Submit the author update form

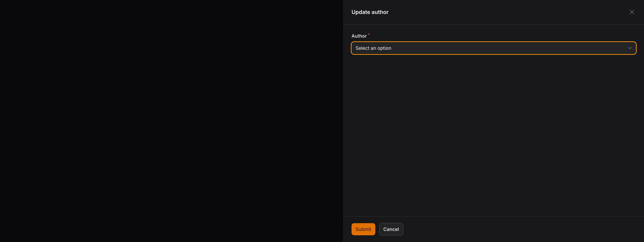[363, 229]
